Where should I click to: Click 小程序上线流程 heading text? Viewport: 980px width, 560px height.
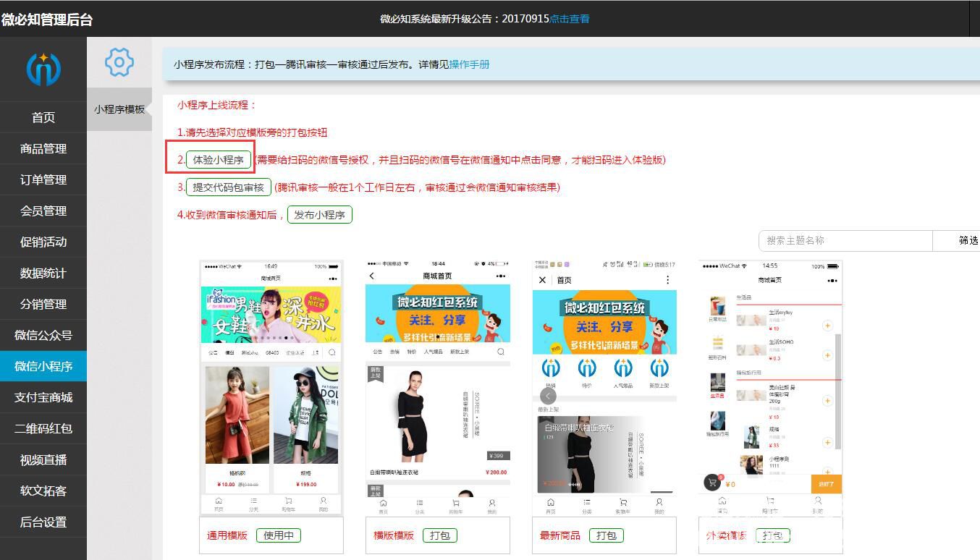[217, 105]
